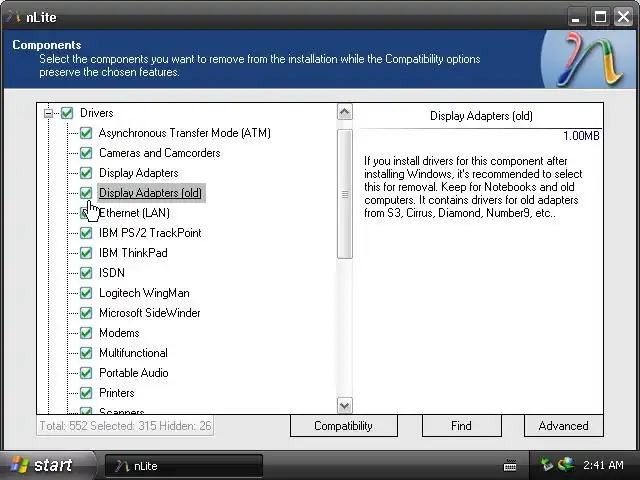Click the safely remove hardware tray icon

547,464
